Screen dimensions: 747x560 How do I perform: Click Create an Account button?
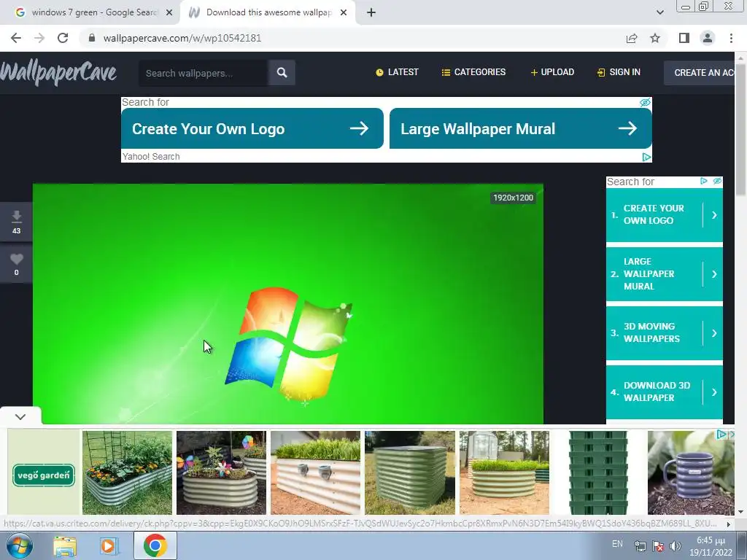[x=700, y=73]
